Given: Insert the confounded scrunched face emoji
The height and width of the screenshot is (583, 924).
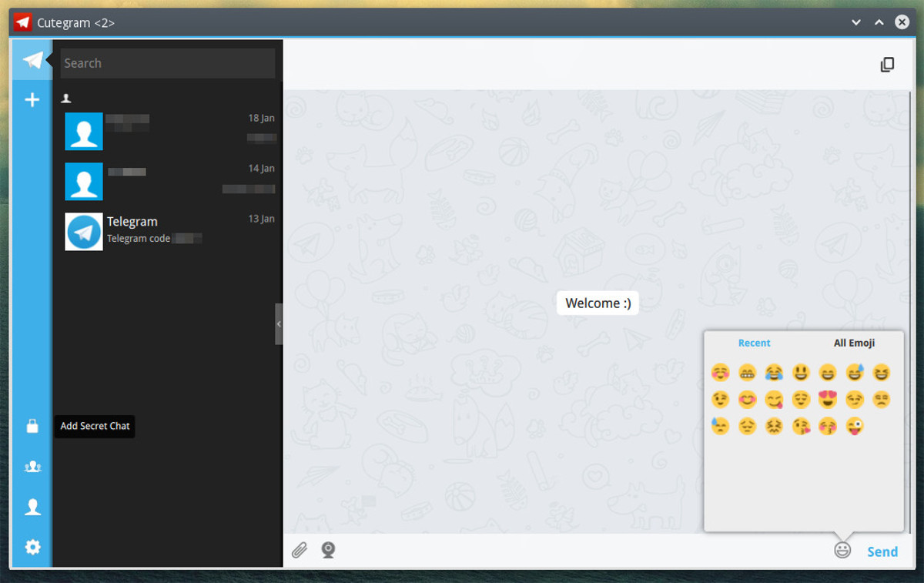Looking at the screenshot, I should [774, 426].
